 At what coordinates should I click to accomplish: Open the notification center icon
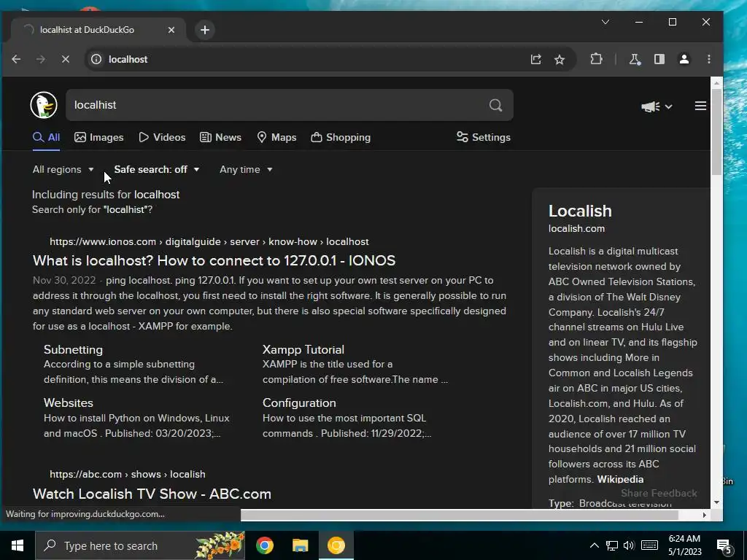(724, 546)
